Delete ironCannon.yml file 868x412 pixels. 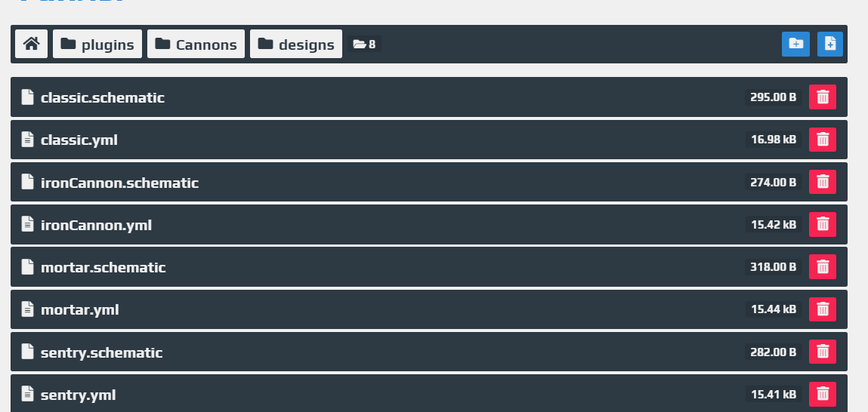(823, 224)
